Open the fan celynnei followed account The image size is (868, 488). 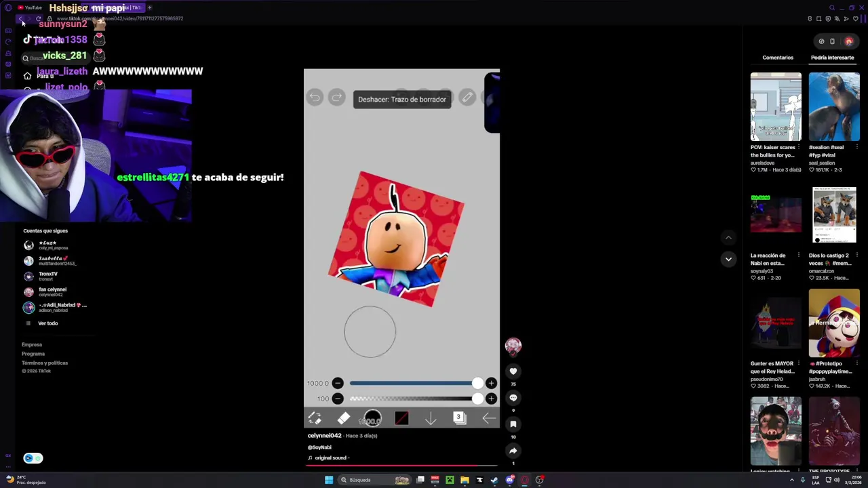click(x=52, y=291)
